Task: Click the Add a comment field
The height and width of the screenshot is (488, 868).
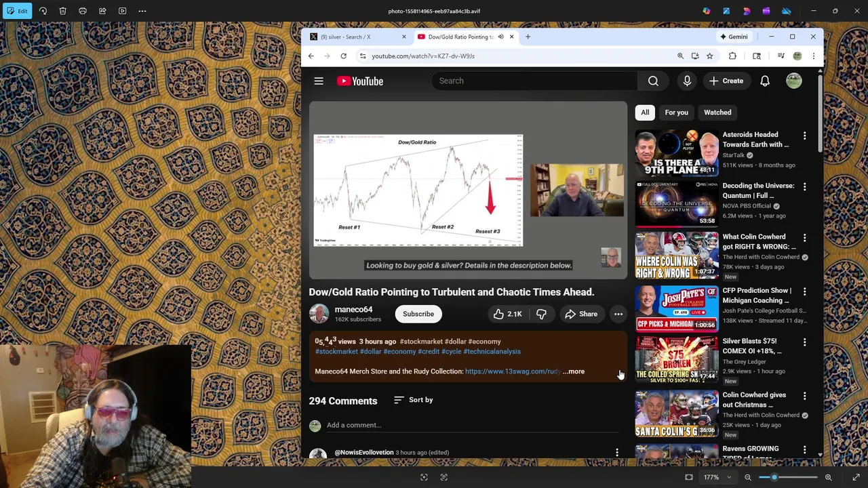Action: pos(473,425)
